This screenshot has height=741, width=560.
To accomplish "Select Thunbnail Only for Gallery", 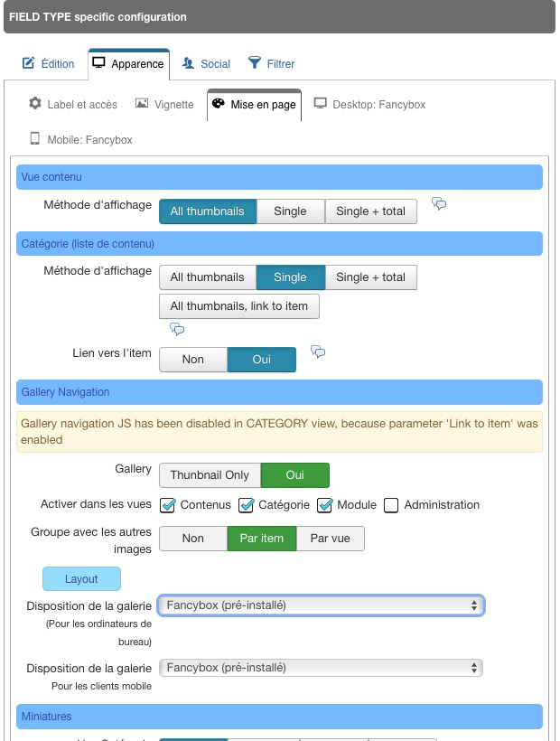I will [x=210, y=475].
